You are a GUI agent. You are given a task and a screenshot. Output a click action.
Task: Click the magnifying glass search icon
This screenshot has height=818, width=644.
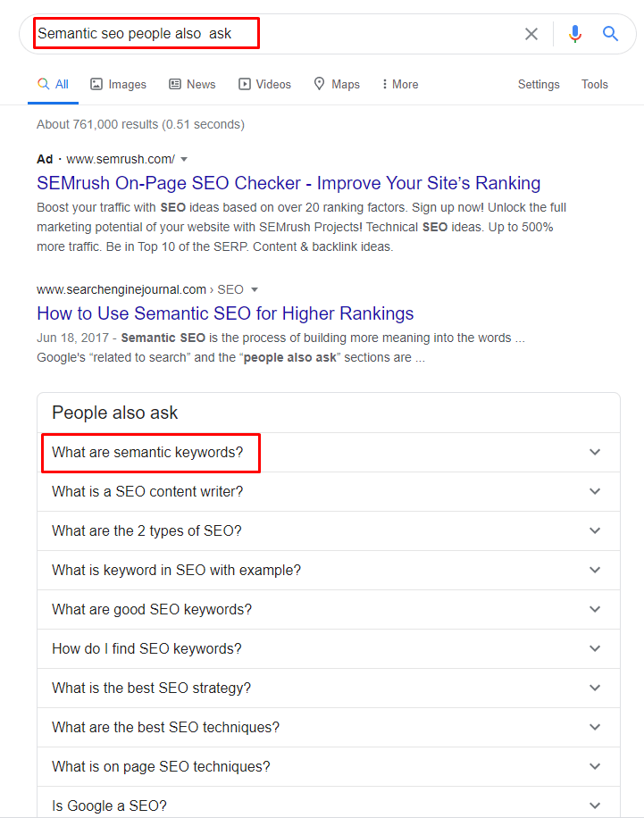click(x=610, y=33)
